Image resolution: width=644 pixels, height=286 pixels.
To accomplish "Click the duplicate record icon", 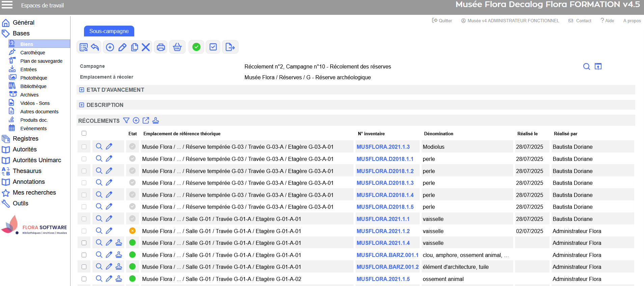I will pos(134,47).
